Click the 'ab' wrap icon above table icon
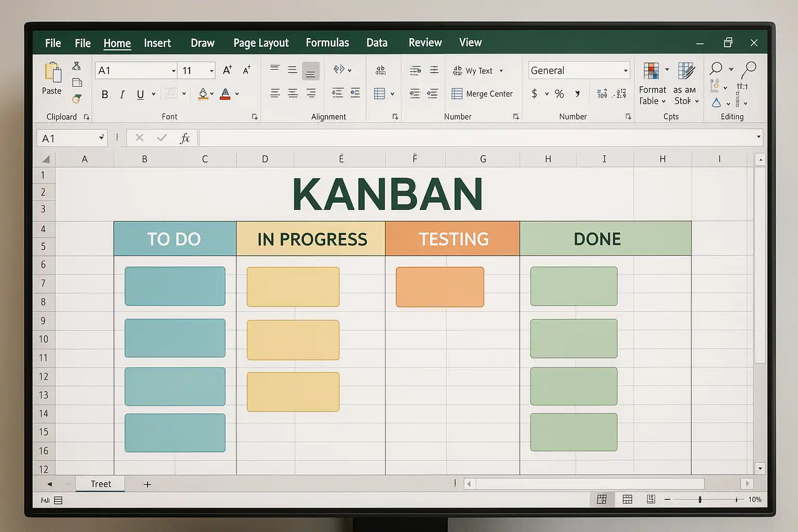This screenshot has height=532, width=798. (380, 70)
